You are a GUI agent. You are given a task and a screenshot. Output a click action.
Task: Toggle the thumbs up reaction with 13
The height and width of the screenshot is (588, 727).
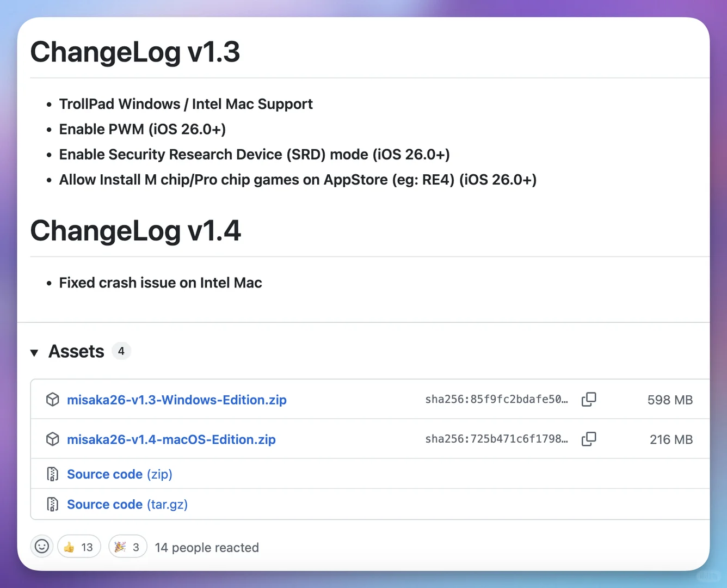[x=79, y=547]
